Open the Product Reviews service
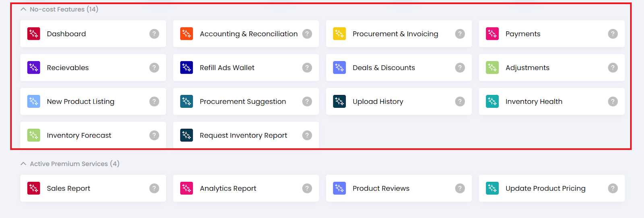This screenshot has width=644, height=218. tap(381, 188)
